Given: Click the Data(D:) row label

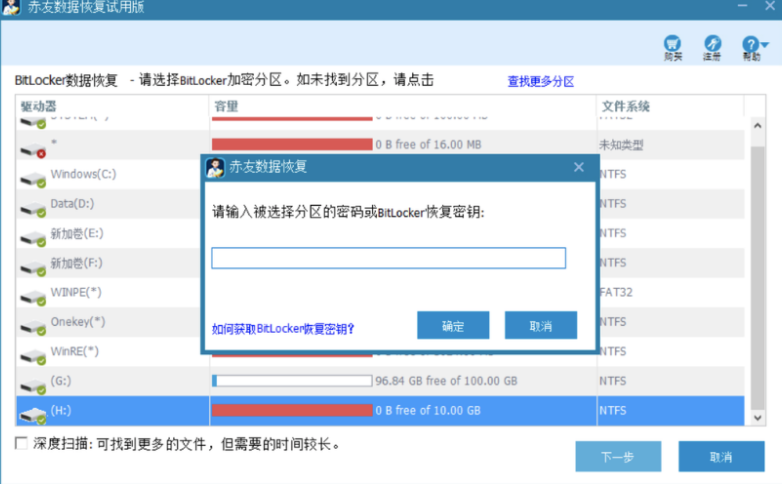Looking at the screenshot, I should [x=72, y=204].
